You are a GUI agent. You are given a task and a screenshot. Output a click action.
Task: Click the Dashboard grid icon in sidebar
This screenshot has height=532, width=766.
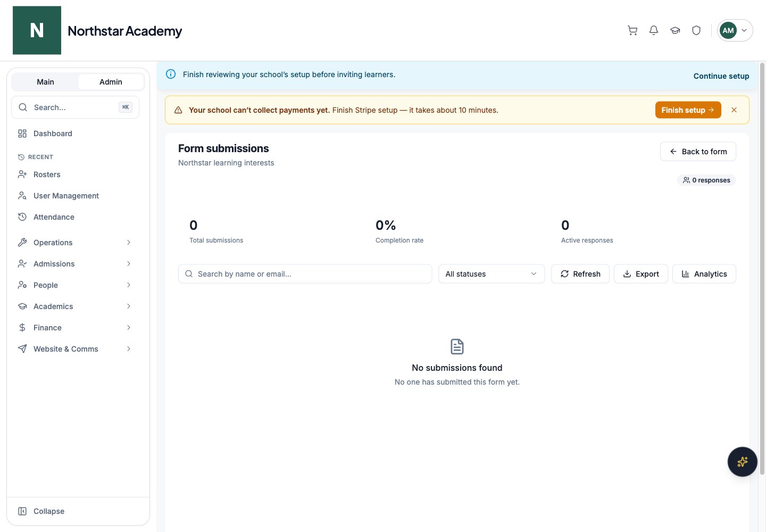pyautogui.click(x=22, y=134)
